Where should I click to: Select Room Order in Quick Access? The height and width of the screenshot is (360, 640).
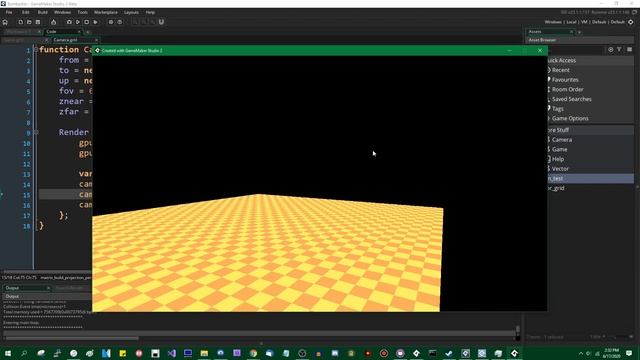tap(567, 89)
